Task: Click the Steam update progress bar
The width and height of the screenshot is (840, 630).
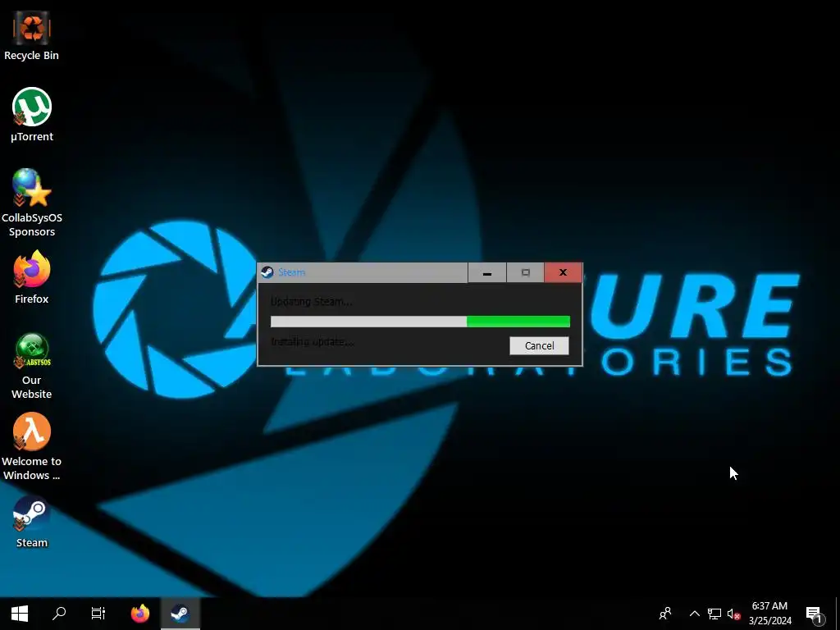Action: [x=420, y=322]
